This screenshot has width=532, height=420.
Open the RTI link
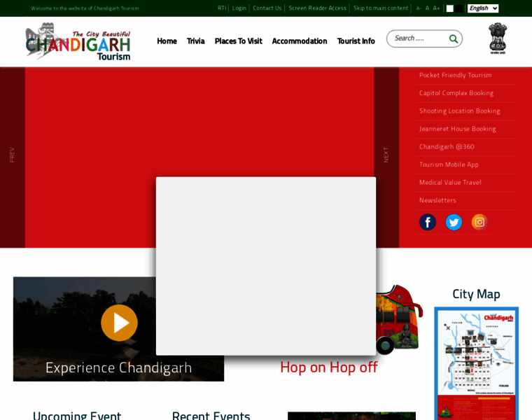[222, 8]
